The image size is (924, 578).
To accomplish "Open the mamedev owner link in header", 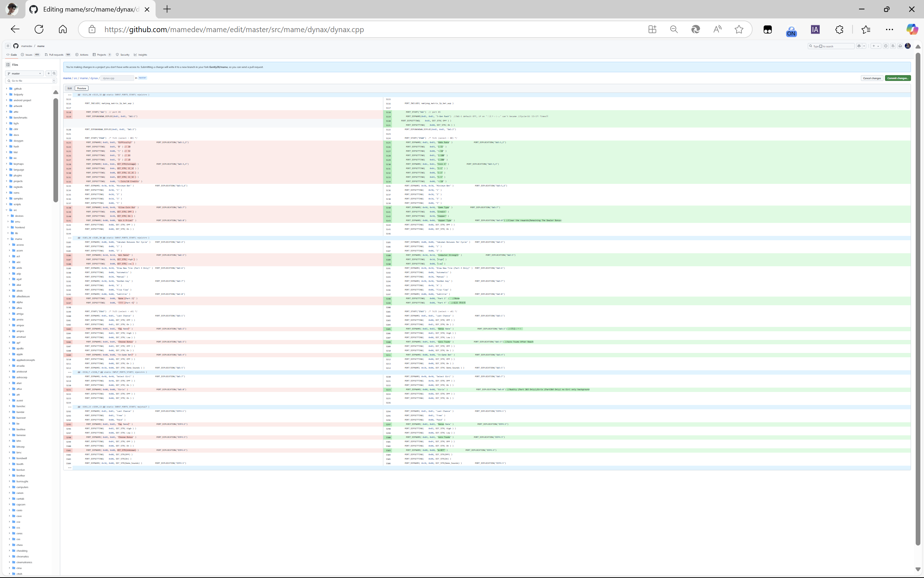I will [27, 46].
